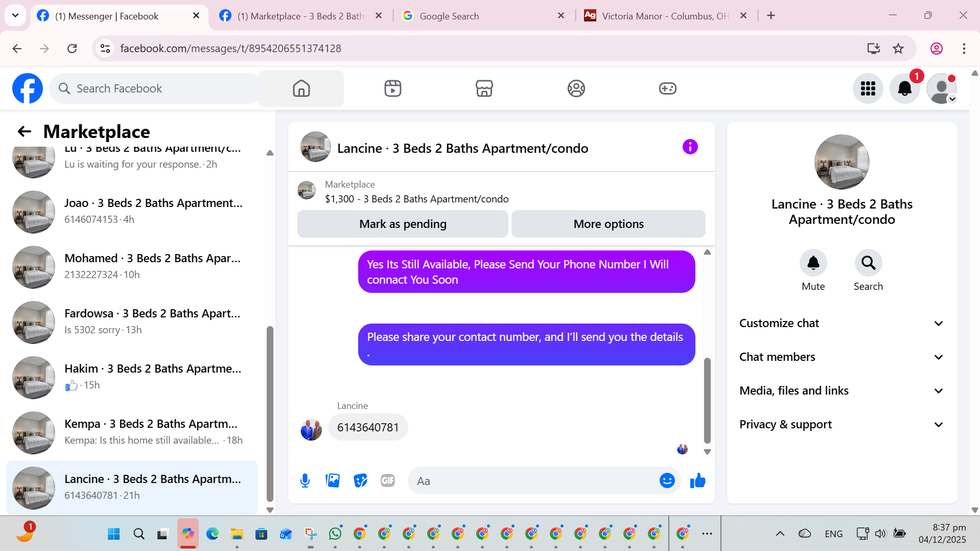This screenshot has height=551, width=980.
Task: Open Hakim conversation in list
Action: [133, 377]
